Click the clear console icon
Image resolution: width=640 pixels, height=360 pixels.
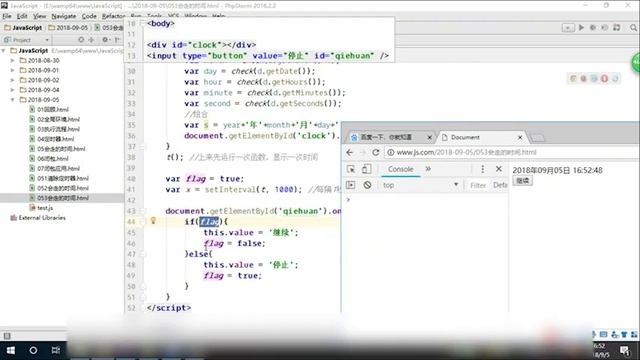click(x=367, y=185)
